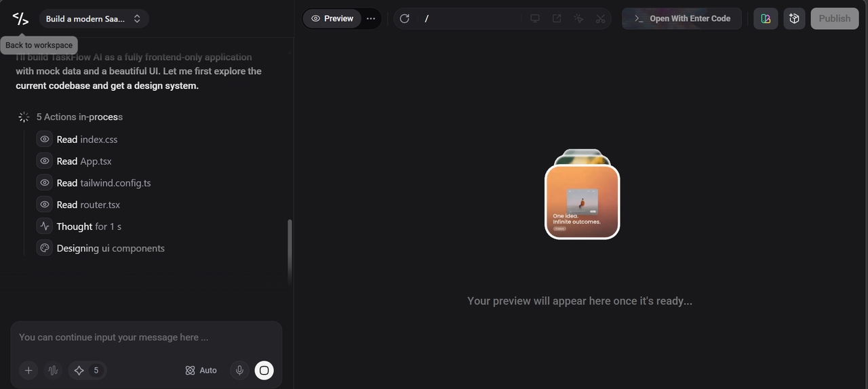Open the three-dots menu beside Preview

[371, 18]
